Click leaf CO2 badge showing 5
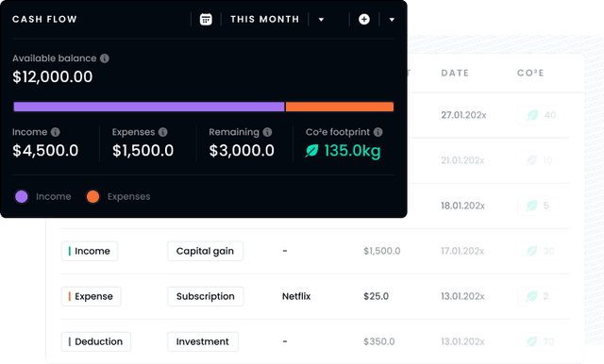The image size is (604, 364). click(x=538, y=206)
